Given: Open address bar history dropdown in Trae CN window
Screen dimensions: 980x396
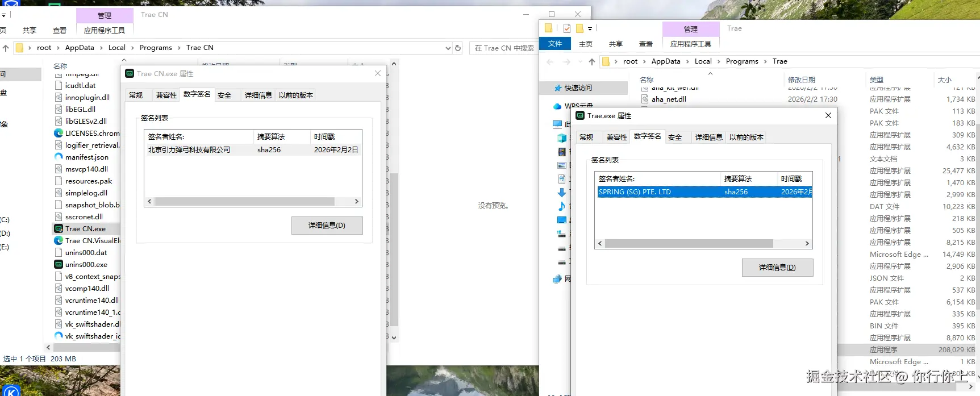Looking at the screenshot, I should click(448, 48).
